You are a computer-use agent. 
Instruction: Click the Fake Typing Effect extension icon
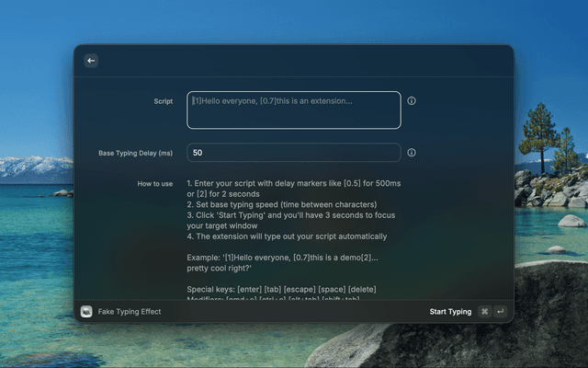coord(86,312)
